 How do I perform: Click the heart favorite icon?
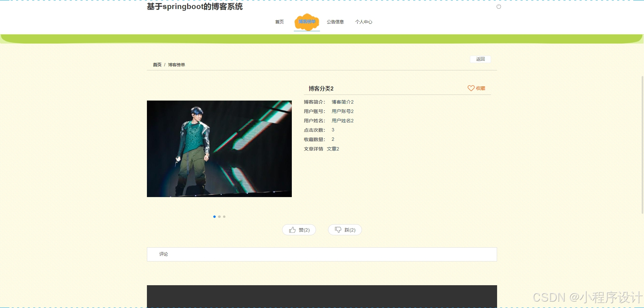click(x=471, y=88)
